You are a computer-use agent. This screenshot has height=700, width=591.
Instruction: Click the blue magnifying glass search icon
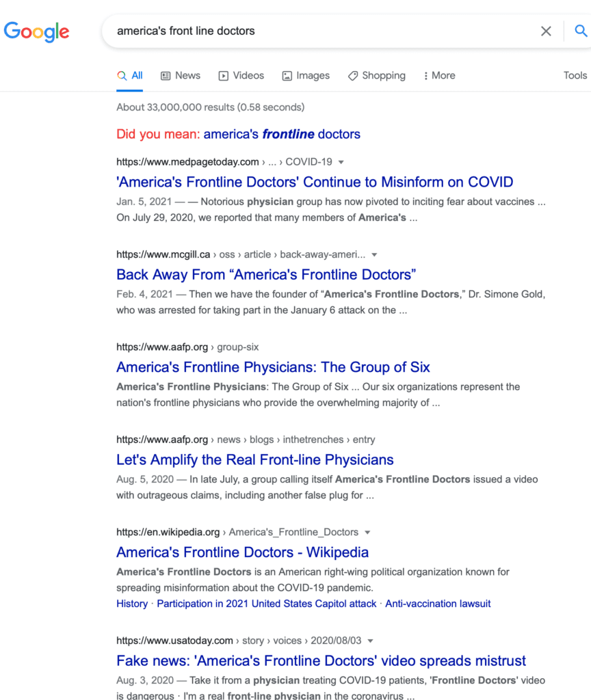580,31
